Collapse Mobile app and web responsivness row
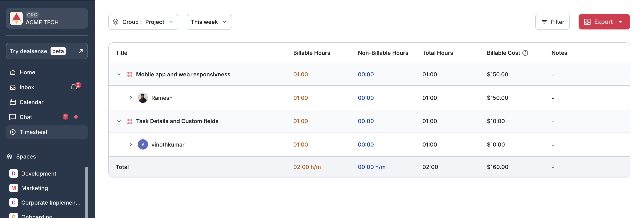This screenshot has width=644, height=218. coord(119,74)
